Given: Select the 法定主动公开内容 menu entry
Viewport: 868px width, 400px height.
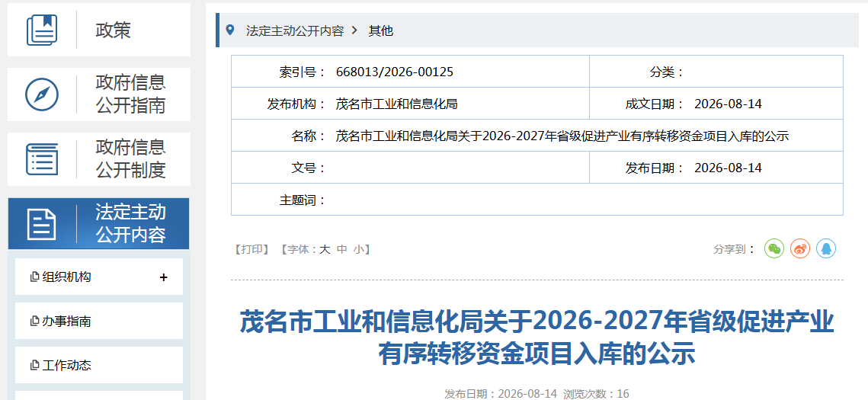Looking at the screenshot, I should (98, 223).
